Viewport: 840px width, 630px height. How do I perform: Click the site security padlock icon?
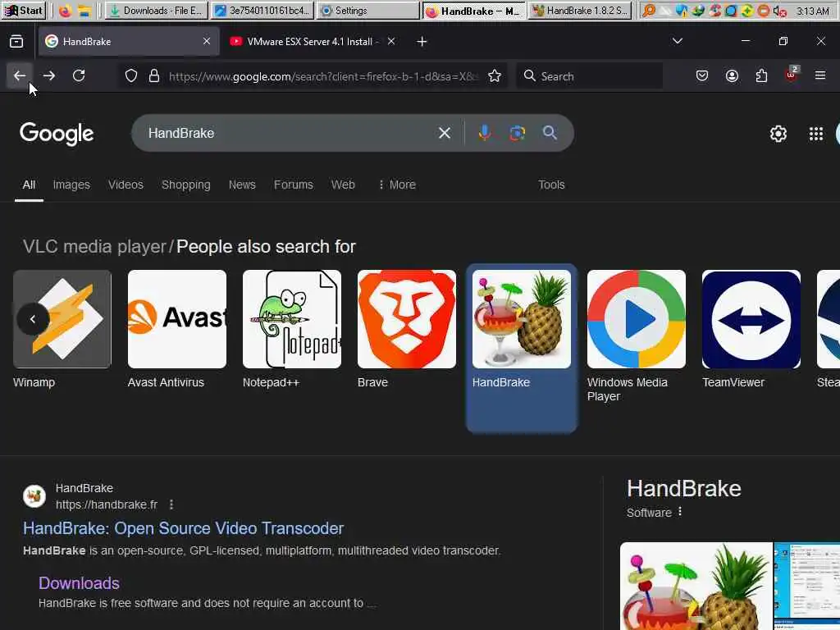point(154,76)
